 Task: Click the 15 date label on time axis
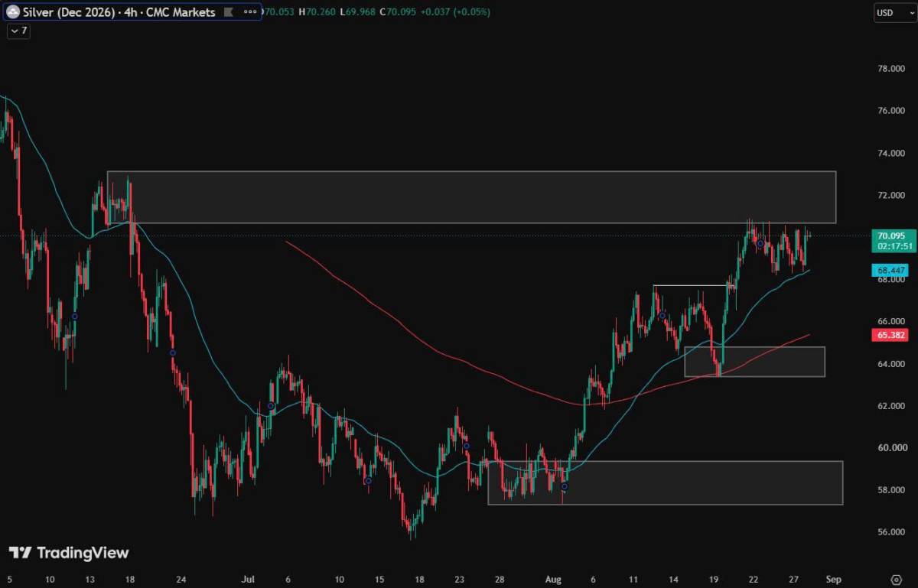(x=378, y=580)
